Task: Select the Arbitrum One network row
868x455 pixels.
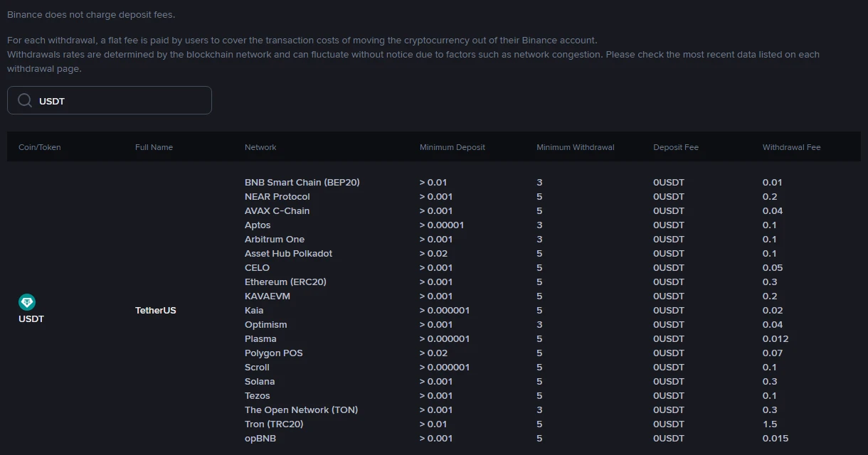Action: point(275,239)
